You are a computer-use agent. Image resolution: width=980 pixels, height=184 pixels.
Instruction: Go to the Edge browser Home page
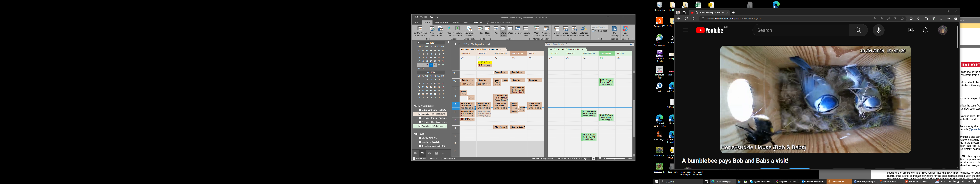pyautogui.click(x=694, y=19)
